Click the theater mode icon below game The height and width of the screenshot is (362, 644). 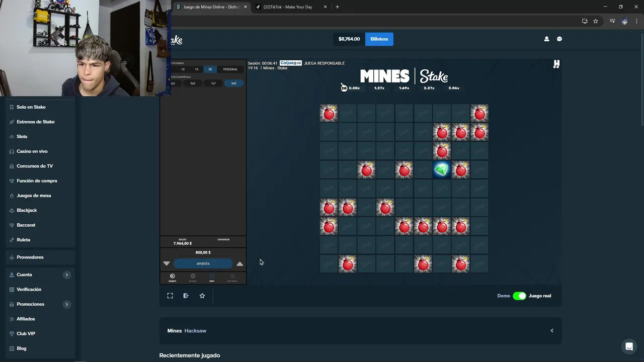click(186, 296)
